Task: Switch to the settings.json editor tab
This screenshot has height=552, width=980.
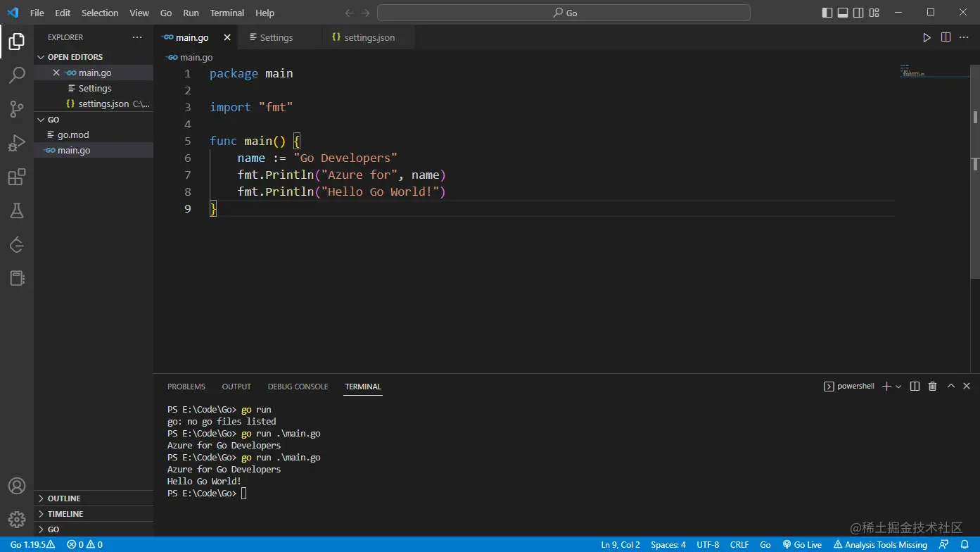Action: [x=368, y=37]
